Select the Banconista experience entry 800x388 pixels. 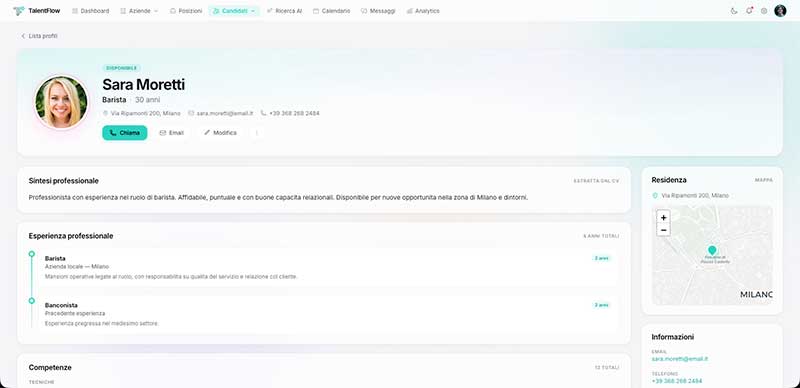tap(329, 314)
